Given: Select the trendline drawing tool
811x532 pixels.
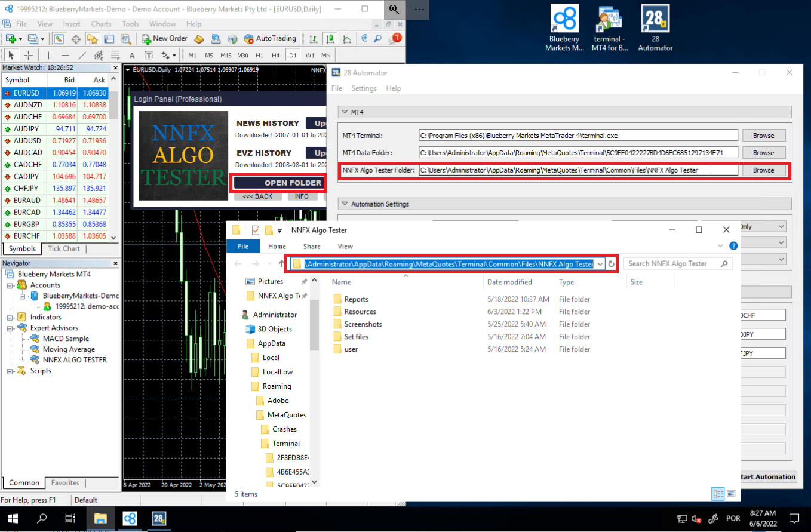Looking at the screenshot, I should point(82,56).
